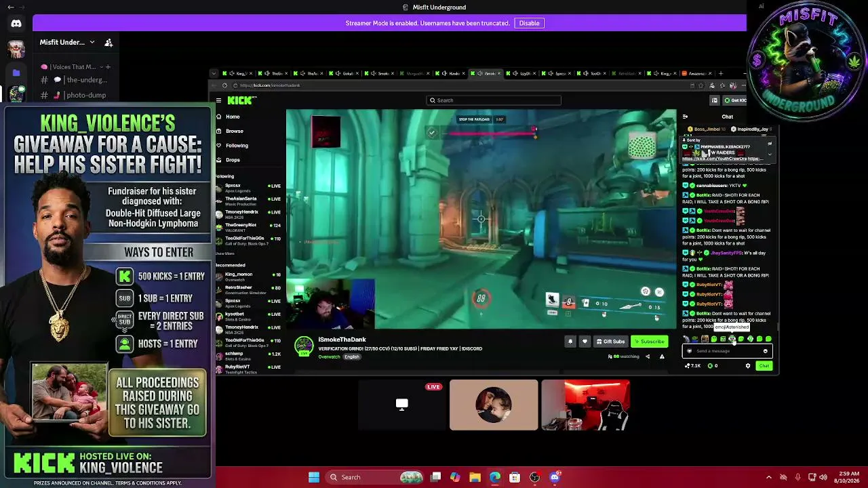
Task: Show hidden system tray icons
Action: 769,477
